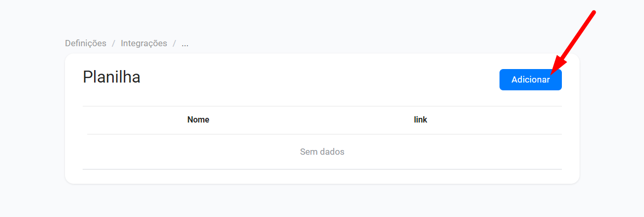The width and height of the screenshot is (644, 217).
Task: Expand the breadcrumb ellipsis item
Action: point(185,44)
